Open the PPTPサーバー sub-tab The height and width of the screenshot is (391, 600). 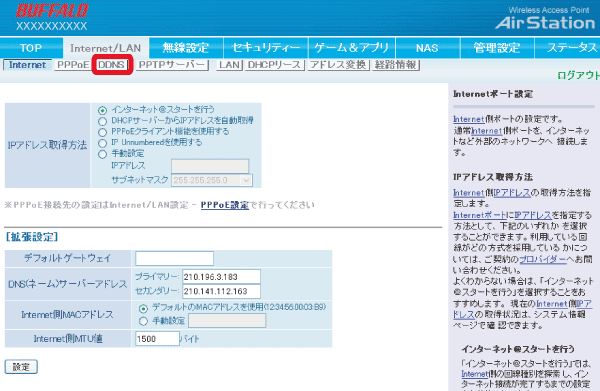172,65
